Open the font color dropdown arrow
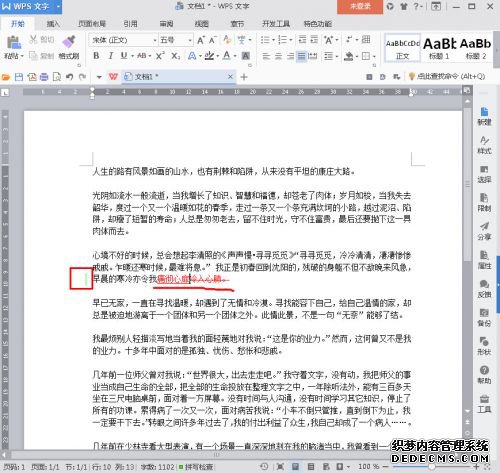Image resolution: width=500 pixels, height=473 pixels. (x=235, y=56)
